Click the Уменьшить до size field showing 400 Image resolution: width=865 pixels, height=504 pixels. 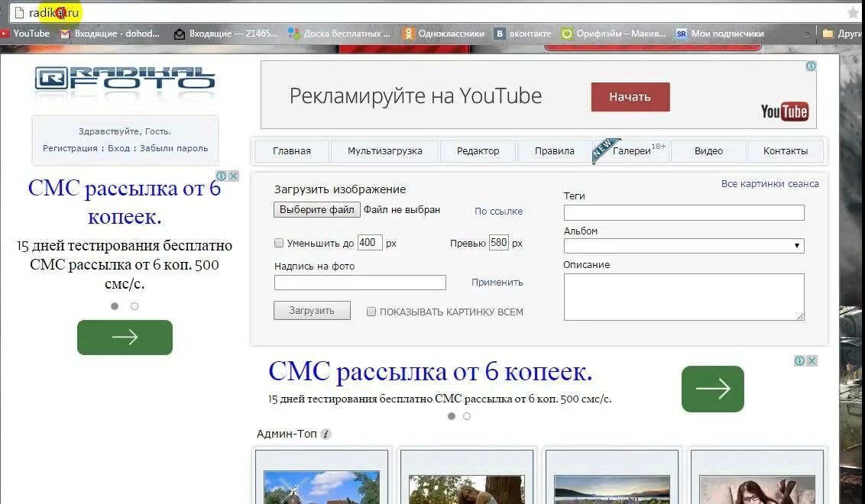(370, 243)
